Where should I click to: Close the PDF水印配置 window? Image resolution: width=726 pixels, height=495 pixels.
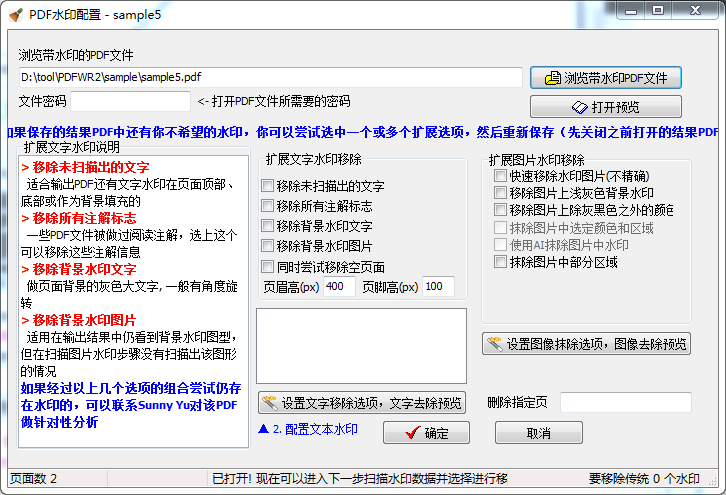(x=695, y=10)
